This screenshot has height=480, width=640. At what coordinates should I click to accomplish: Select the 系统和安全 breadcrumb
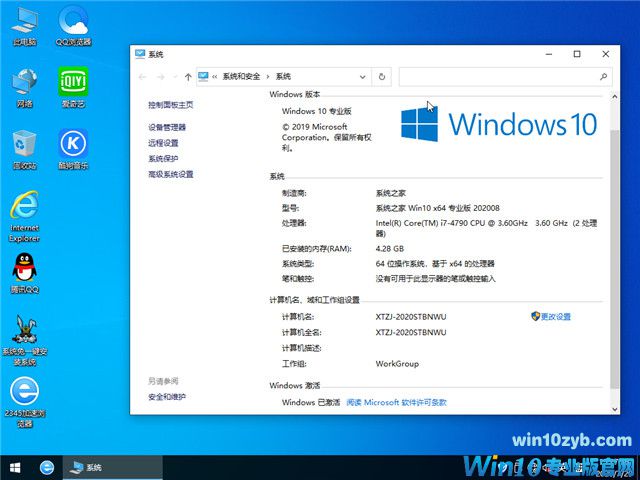pos(241,76)
